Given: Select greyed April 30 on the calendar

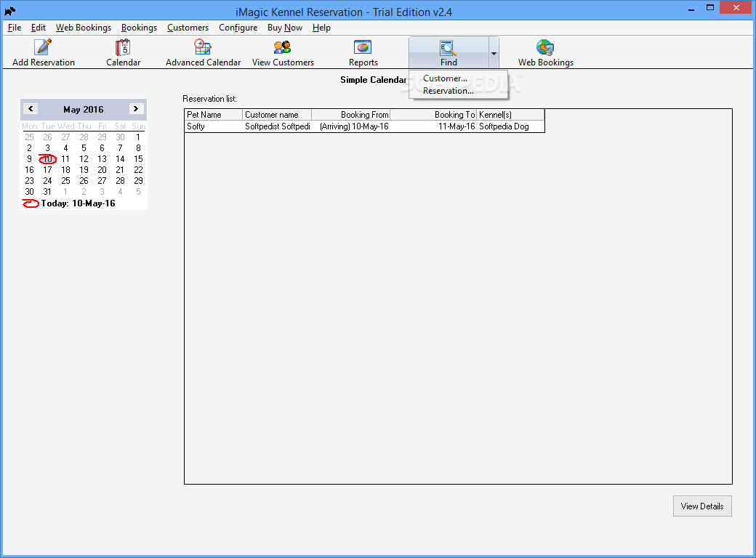Looking at the screenshot, I should pyautogui.click(x=120, y=137).
